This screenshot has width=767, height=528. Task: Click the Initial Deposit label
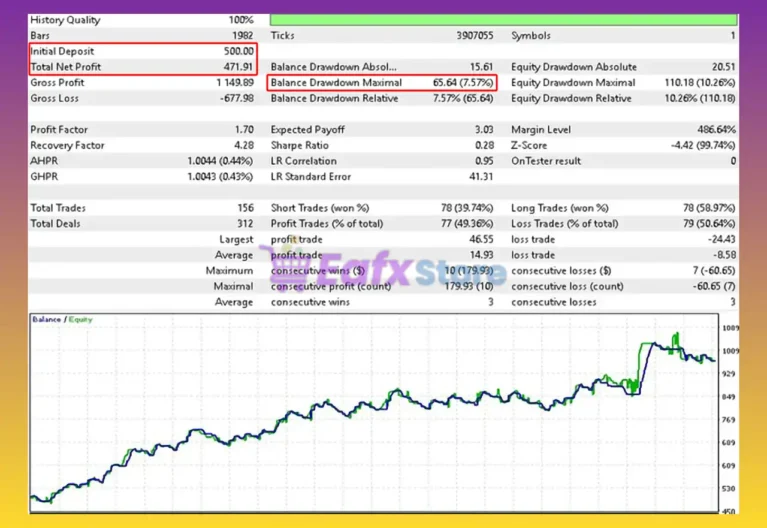[x=62, y=51]
